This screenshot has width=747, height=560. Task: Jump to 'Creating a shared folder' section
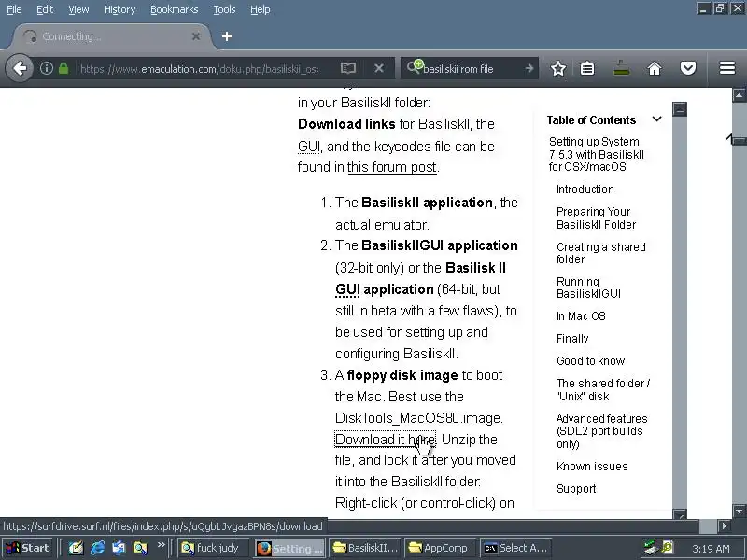click(600, 253)
